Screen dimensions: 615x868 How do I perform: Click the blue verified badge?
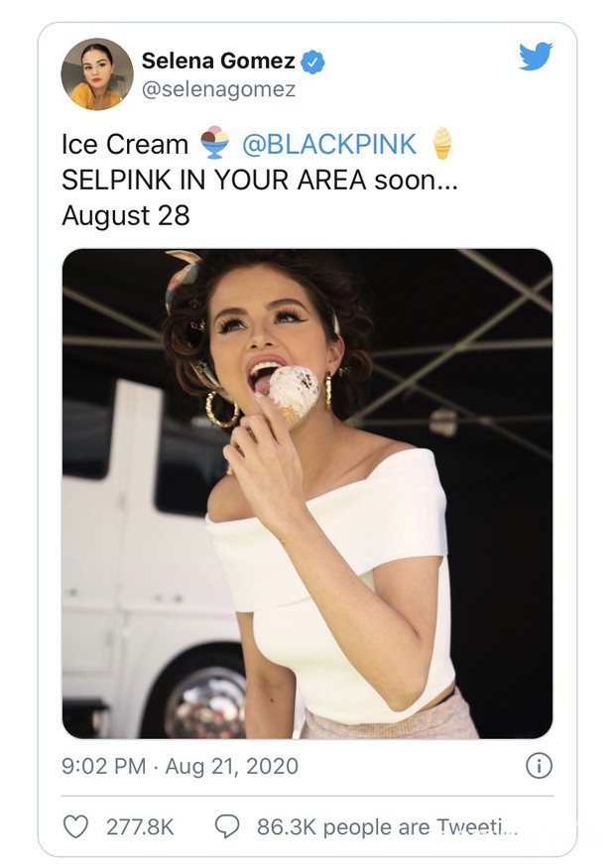click(x=312, y=62)
